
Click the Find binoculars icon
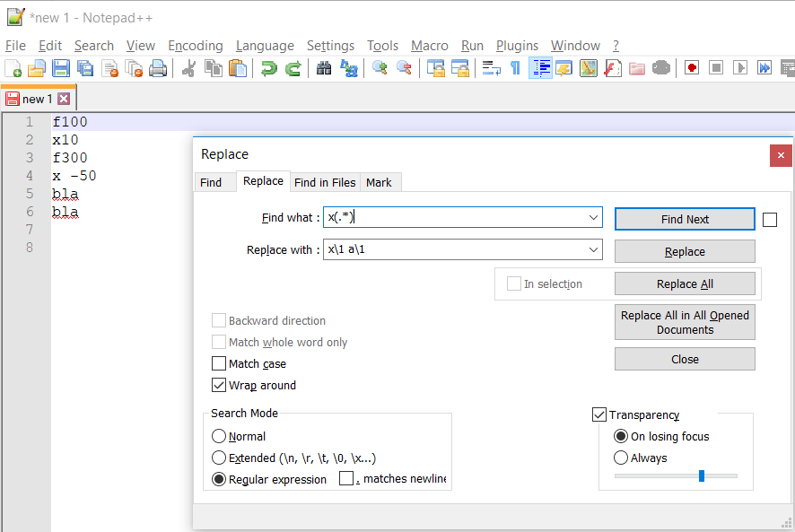[x=324, y=68]
